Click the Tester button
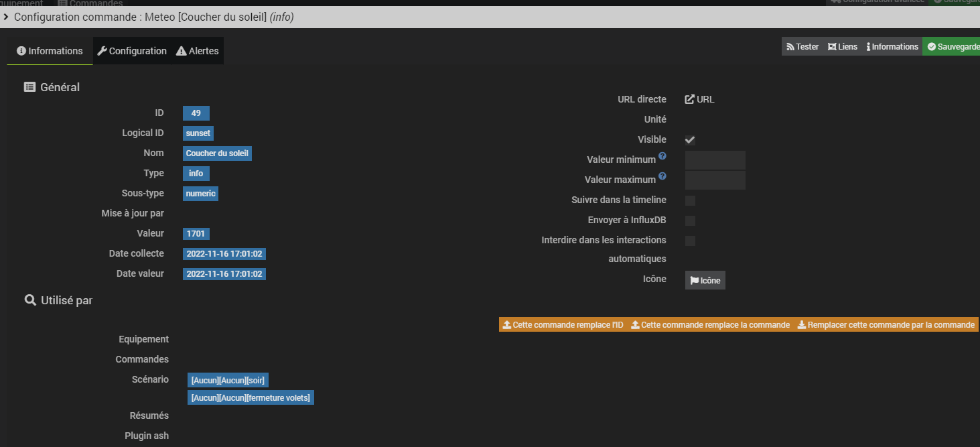 pyautogui.click(x=802, y=47)
